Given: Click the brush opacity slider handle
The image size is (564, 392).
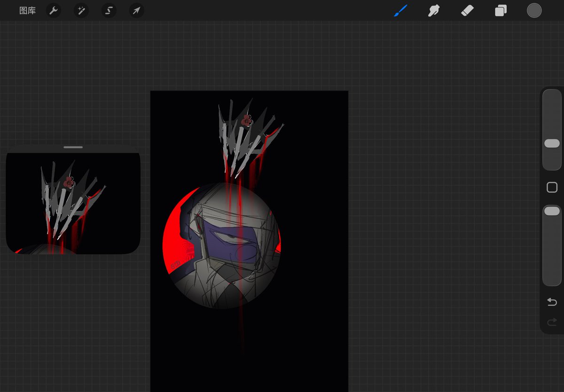Looking at the screenshot, I should click(552, 211).
